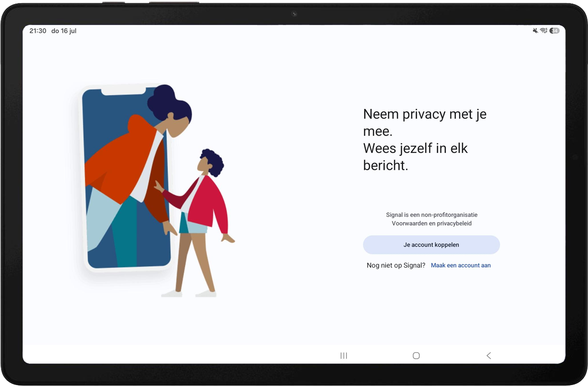Tap the Android back navigation icon
Screen dimensions: 588x387
click(489, 355)
